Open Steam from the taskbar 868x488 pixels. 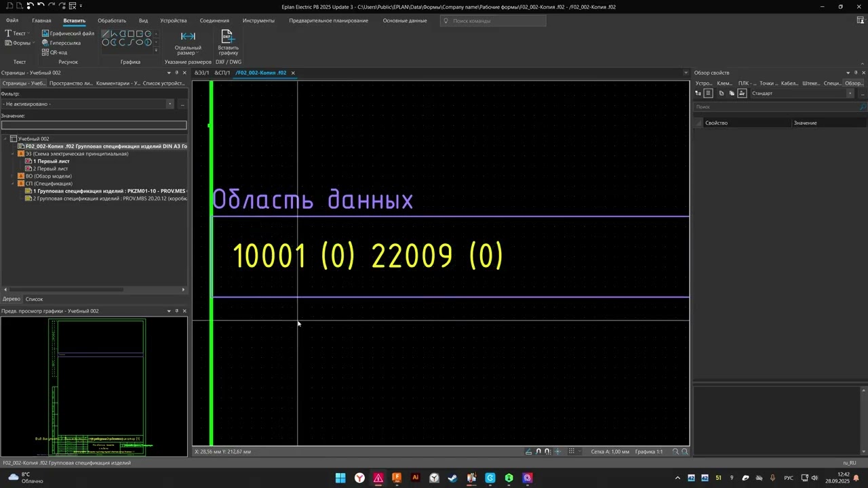453,478
